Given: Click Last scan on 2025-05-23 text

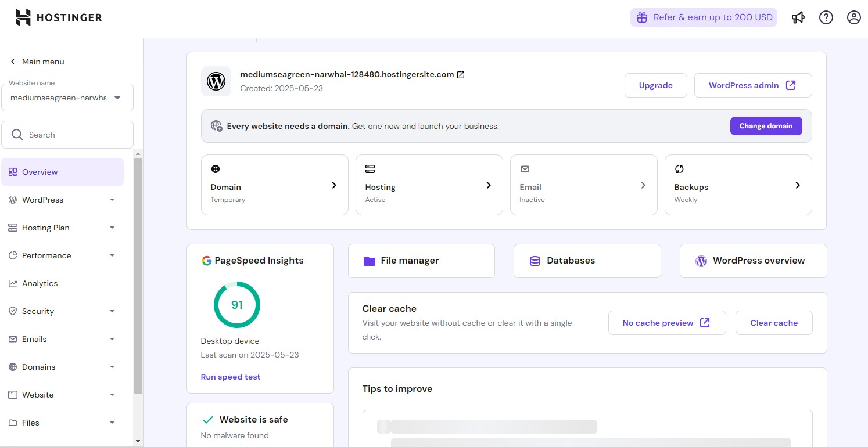Looking at the screenshot, I should click(250, 355).
